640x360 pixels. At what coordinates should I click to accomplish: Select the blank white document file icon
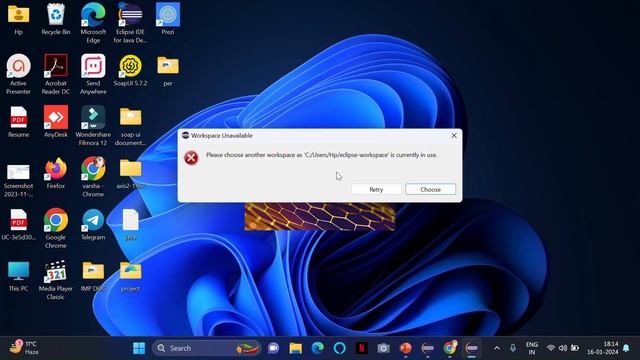130,225
